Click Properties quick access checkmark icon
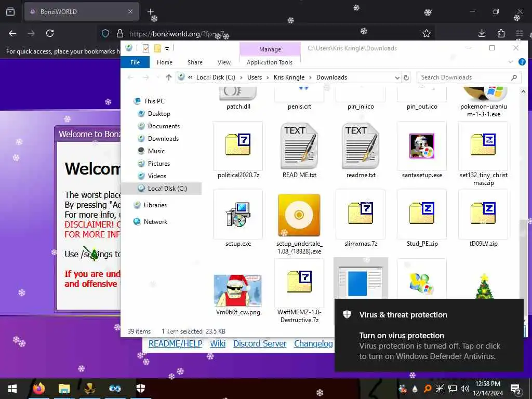Screen dimensions: 532x399 point(146,48)
